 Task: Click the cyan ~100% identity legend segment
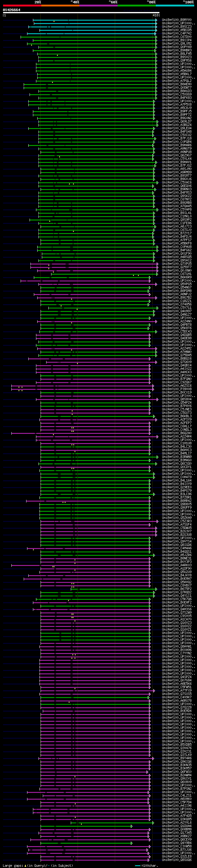175,6
